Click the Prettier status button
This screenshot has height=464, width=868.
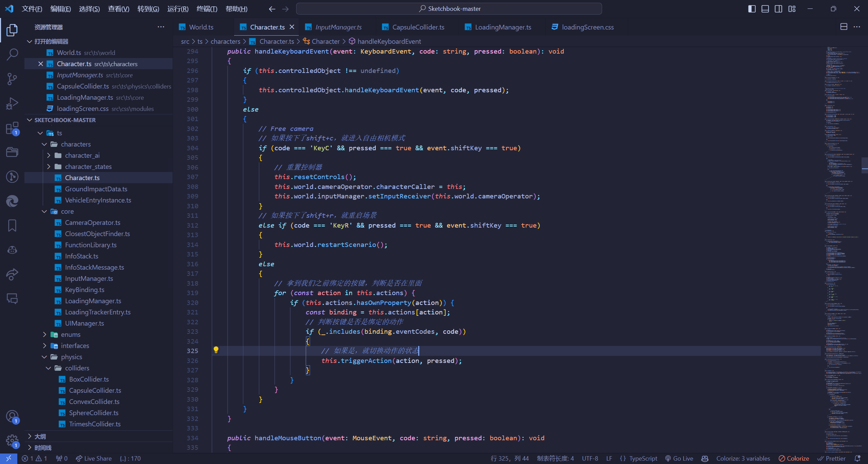(x=832, y=458)
